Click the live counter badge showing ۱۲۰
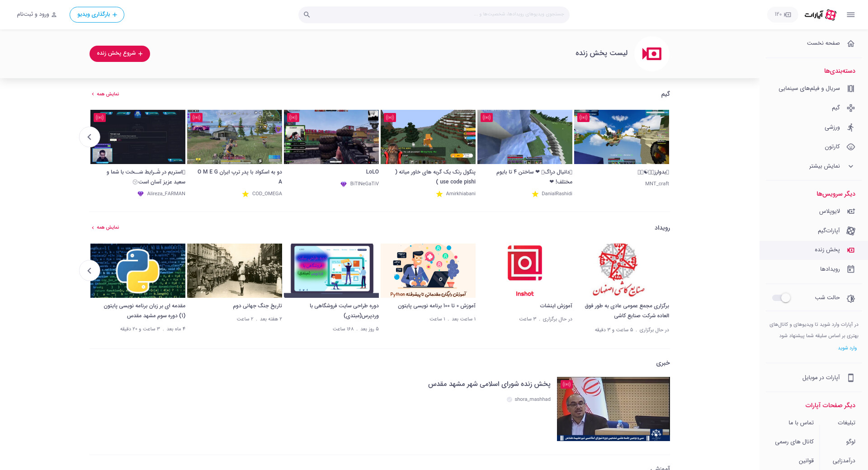Image resolution: width=868 pixels, height=470 pixels. coord(783,14)
